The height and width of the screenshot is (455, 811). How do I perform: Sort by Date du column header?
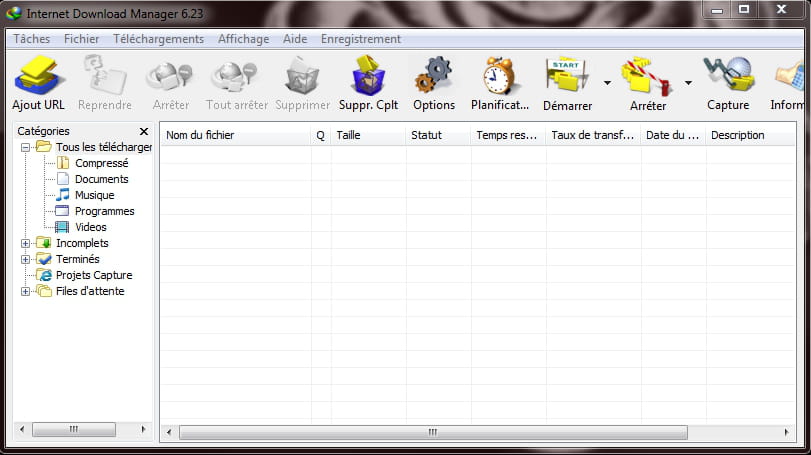pos(674,135)
